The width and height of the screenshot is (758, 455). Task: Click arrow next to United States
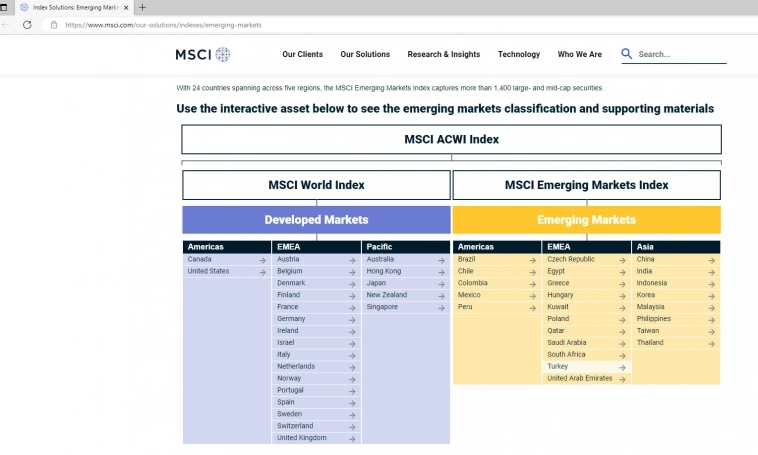point(262,272)
